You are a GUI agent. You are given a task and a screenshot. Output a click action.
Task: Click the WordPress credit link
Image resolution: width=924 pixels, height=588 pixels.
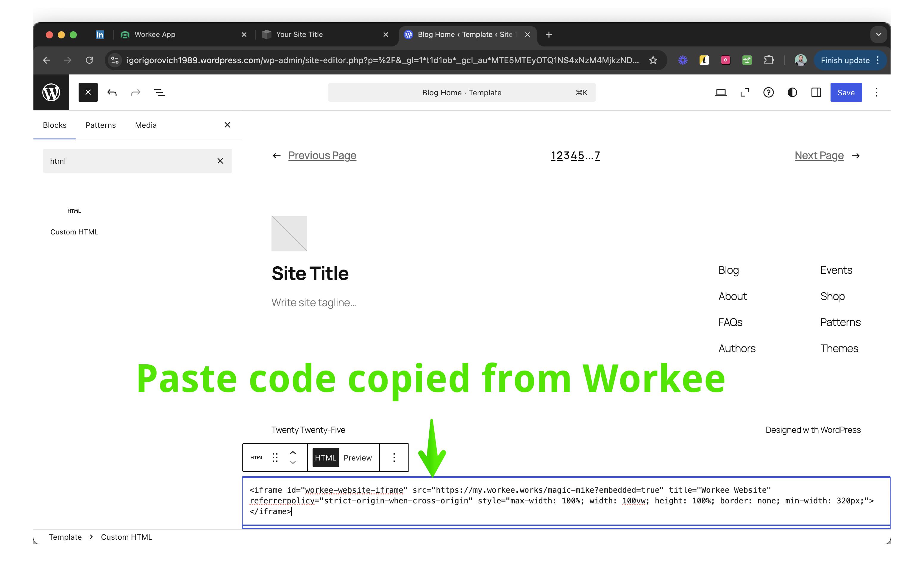tap(840, 430)
